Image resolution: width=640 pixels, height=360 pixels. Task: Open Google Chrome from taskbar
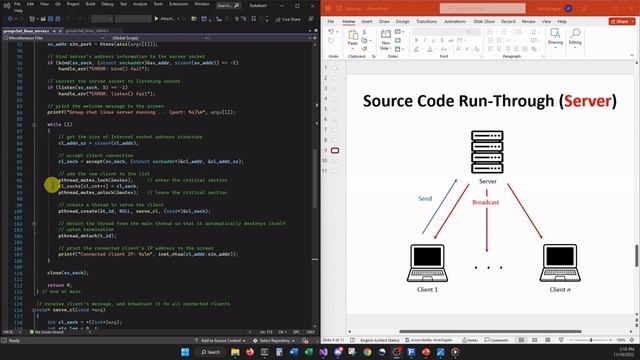[367, 352]
